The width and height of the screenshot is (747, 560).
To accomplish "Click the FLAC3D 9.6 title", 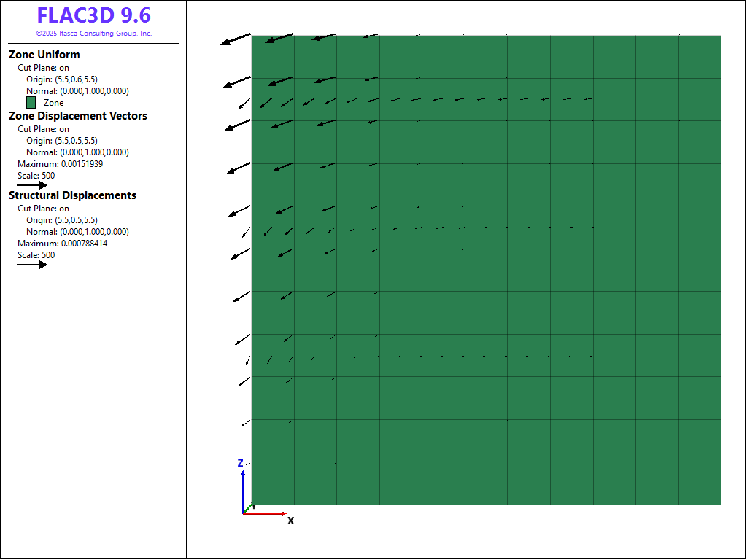I will [93, 16].
